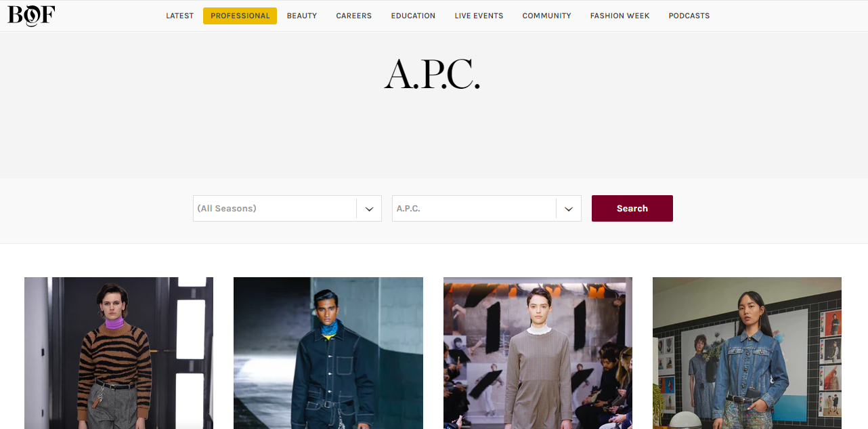
Task: Click the BoF logo icon
Action: click(x=31, y=15)
